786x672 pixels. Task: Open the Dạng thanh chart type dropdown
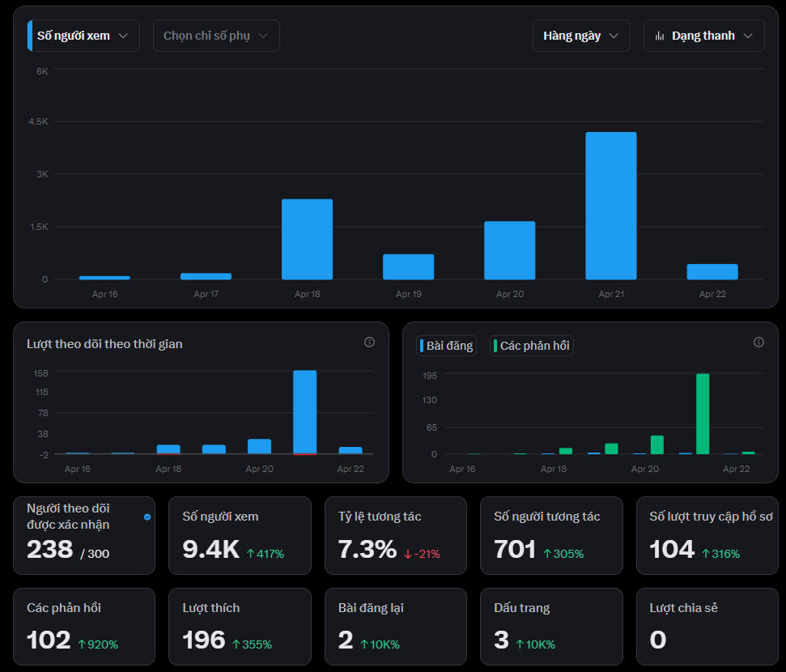tap(703, 36)
